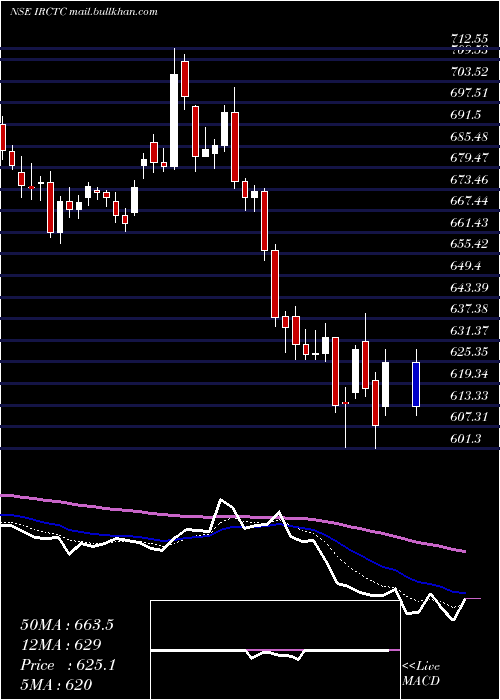Select the 691.5 price label

point(465,115)
